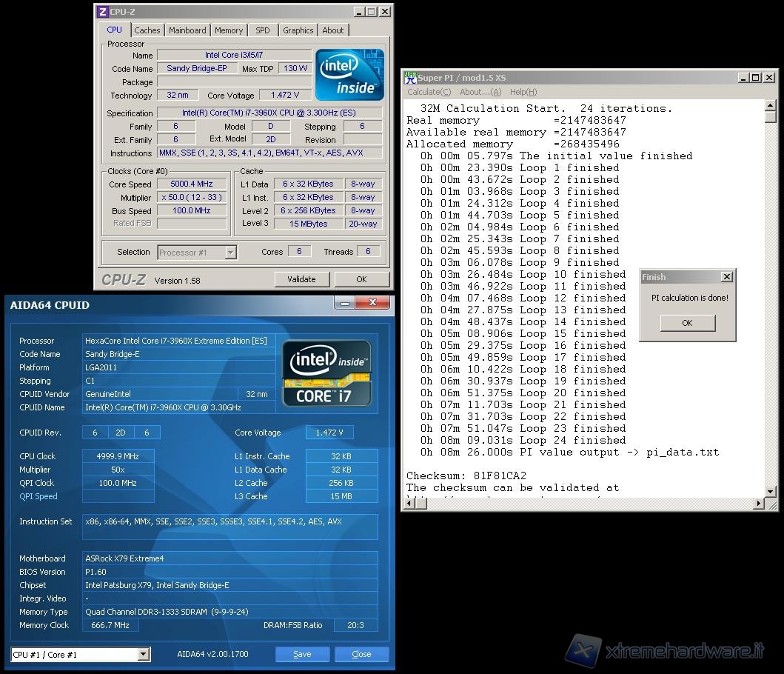Open the Memory tab in CPU-Z

228,30
